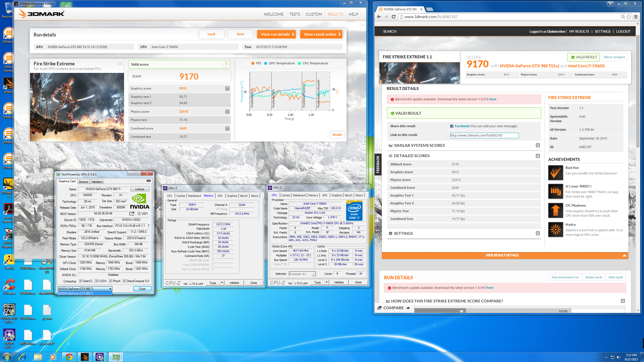Open the GPU selection dropdown in GPU-Z
This screenshot has width=644, height=362.
[85, 289]
